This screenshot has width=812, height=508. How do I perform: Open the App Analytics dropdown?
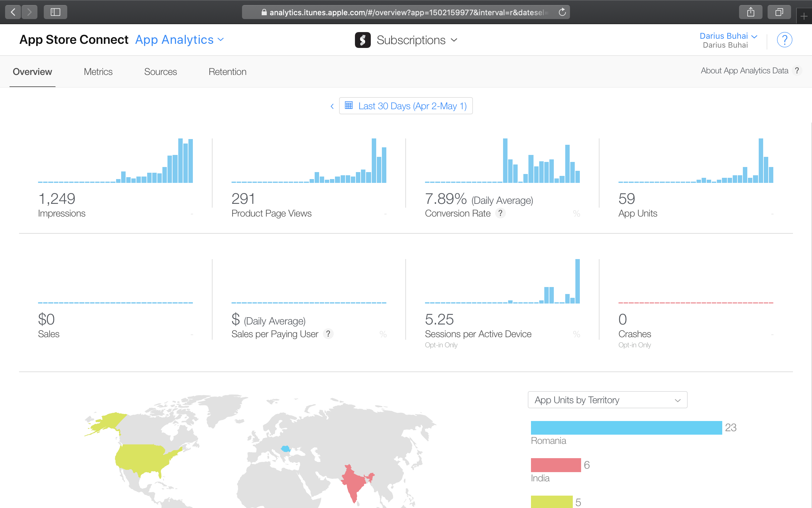(180, 40)
